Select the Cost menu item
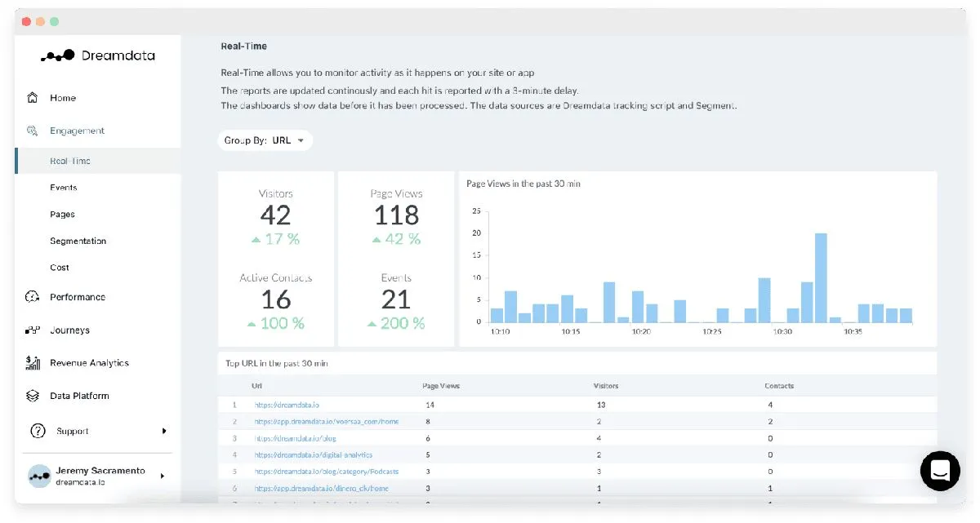 [60, 268]
